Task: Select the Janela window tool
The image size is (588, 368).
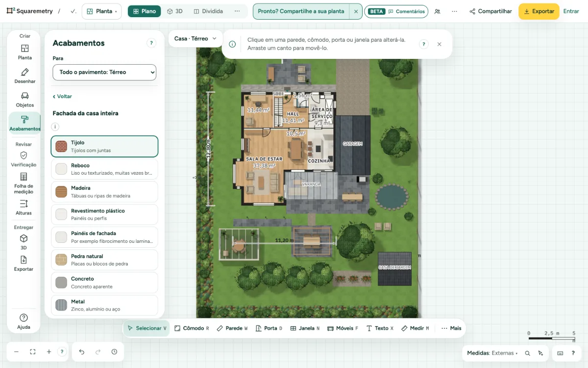Action: [x=305, y=328]
